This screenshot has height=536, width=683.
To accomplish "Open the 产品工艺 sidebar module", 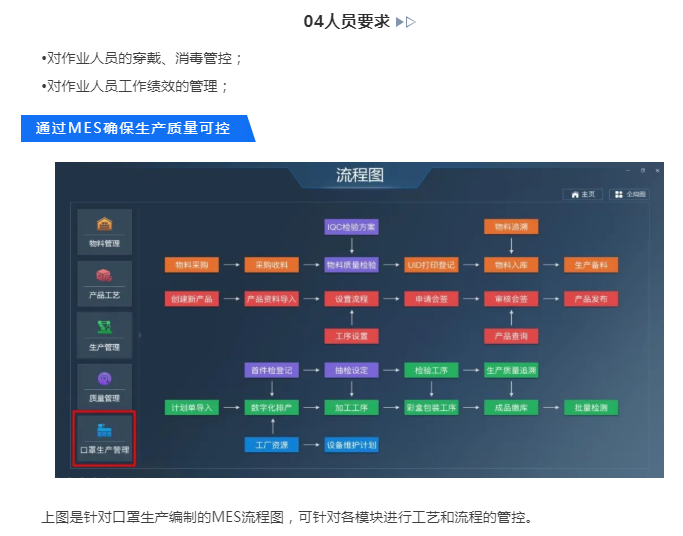I will point(104,283).
